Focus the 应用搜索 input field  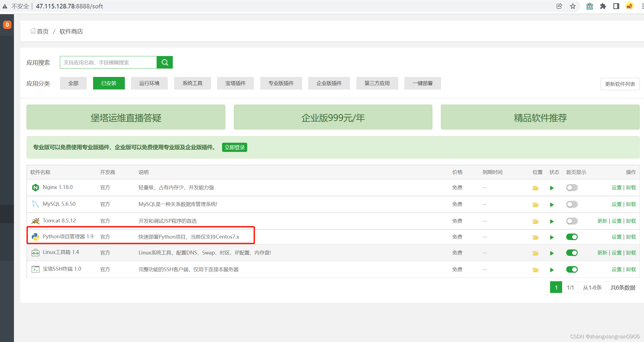click(x=108, y=62)
